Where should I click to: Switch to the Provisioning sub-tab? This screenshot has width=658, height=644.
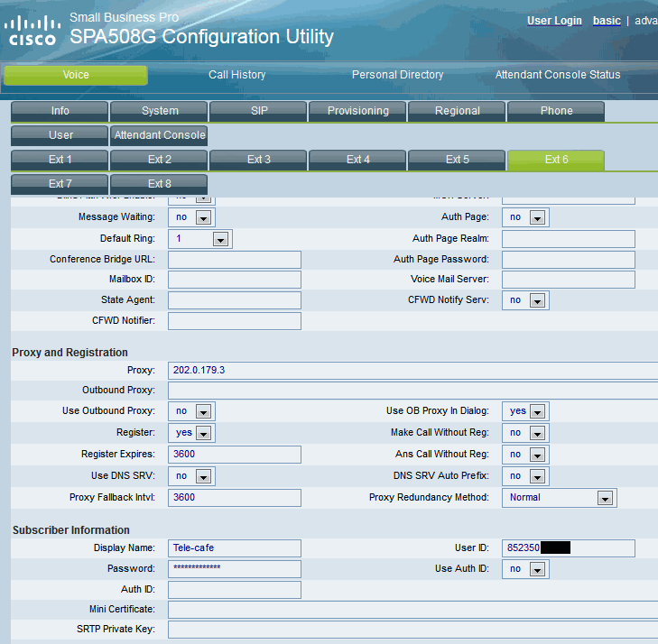point(357,111)
